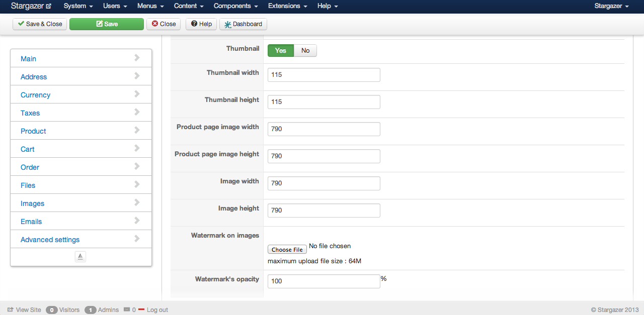The height and width of the screenshot is (315, 644).
Task: Collapse sidebar with the up-arrow icon
Action: [80, 257]
